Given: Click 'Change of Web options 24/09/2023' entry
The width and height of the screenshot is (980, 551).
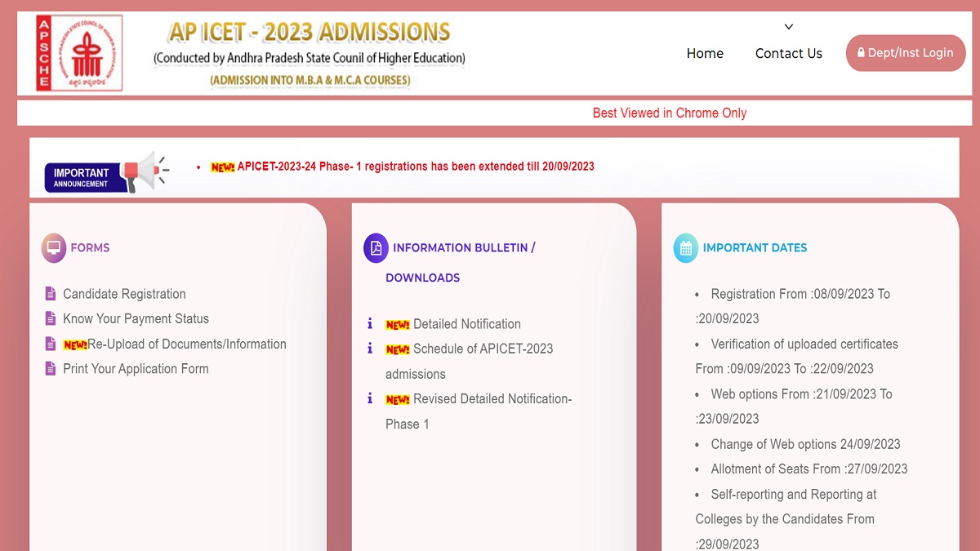Looking at the screenshot, I should 805,444.
